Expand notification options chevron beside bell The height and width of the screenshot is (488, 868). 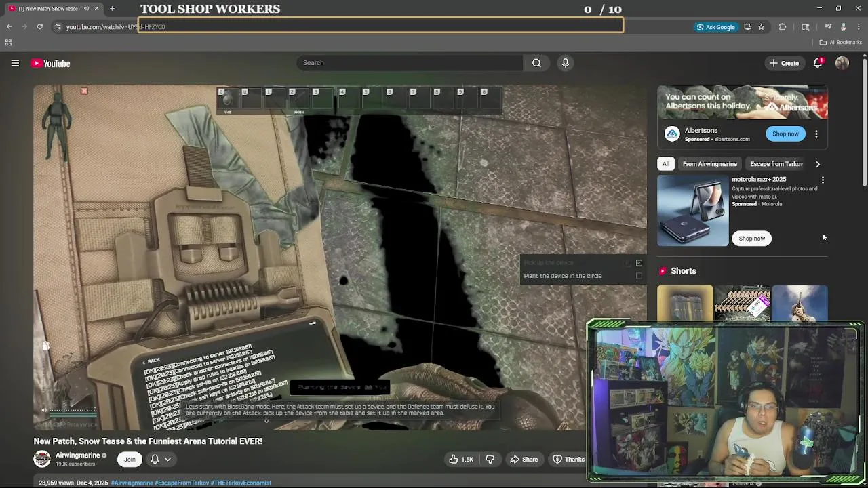(x=167, y=460)
